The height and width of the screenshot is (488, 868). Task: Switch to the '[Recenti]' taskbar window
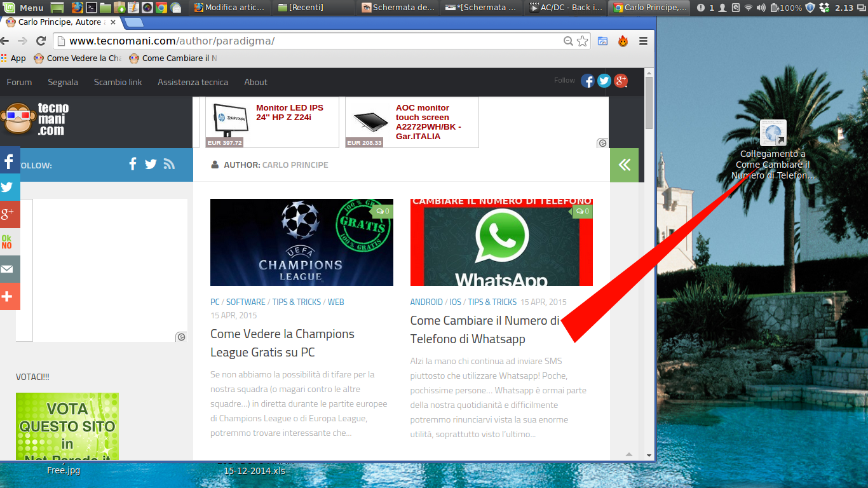point(315,8)
